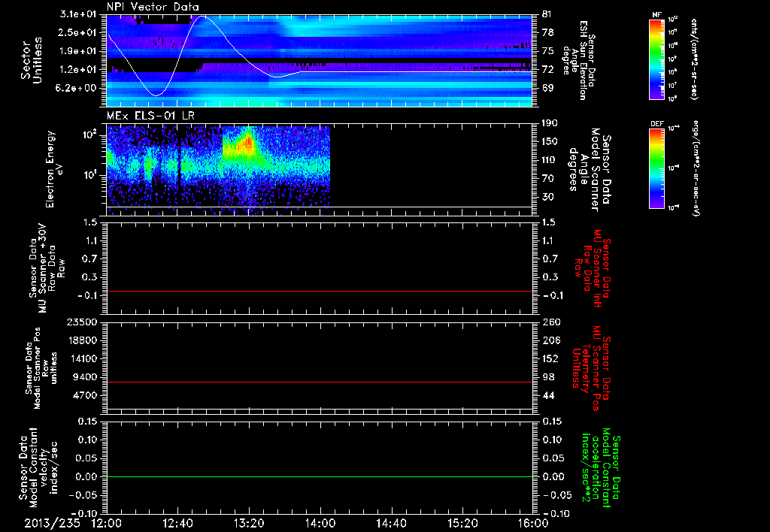Click the '12:40' time tick label
The height and width of the screenshot is (532, 770).
(x=177, y=523)
